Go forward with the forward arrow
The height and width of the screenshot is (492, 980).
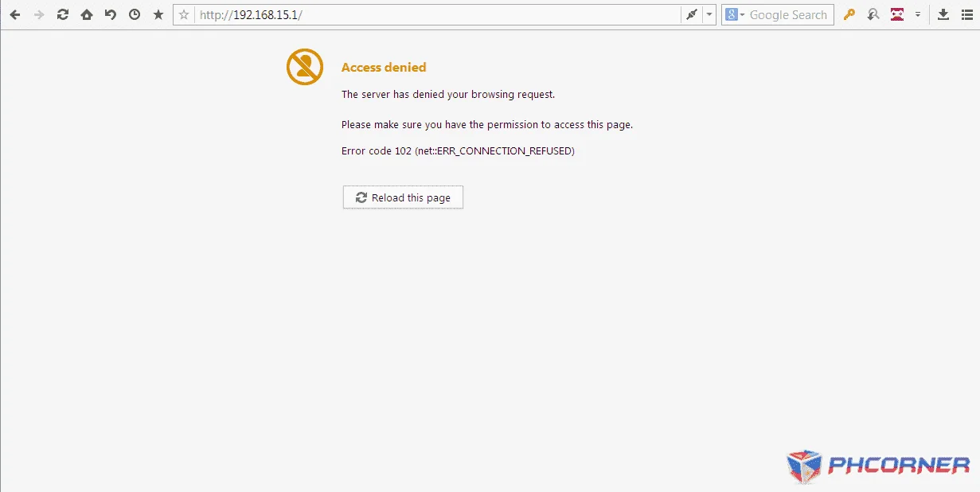(x=39, y=14)
